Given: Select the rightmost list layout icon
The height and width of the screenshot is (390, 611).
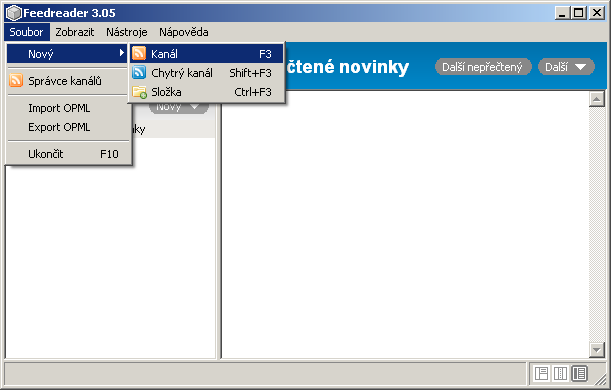Looking at the screenshot, I should [579, 373].
